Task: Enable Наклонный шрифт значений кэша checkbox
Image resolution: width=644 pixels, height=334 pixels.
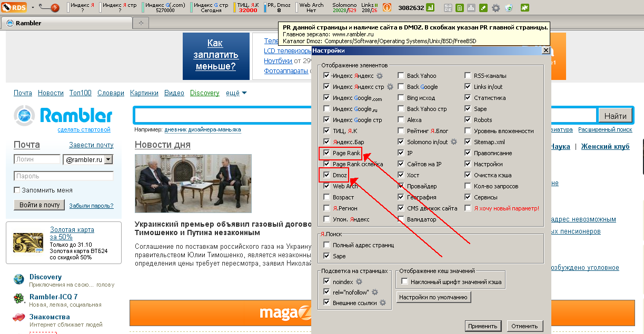Action: 404,281
